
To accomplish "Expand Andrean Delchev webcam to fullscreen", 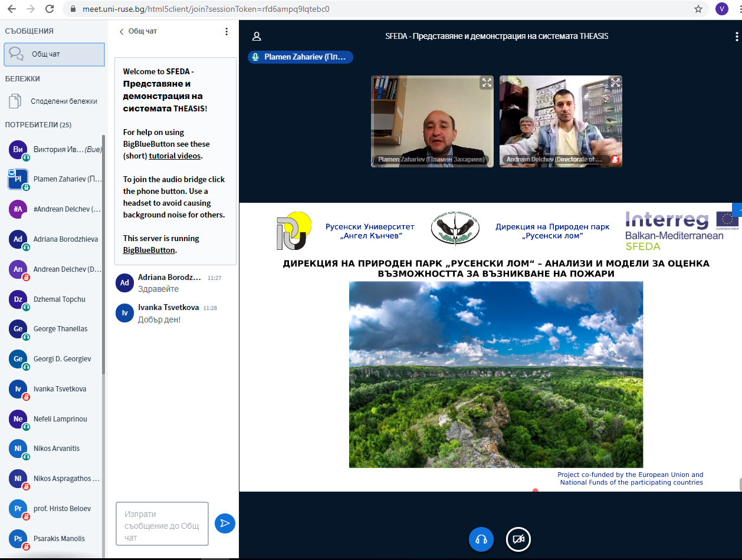I will click(x=615, y=83).
